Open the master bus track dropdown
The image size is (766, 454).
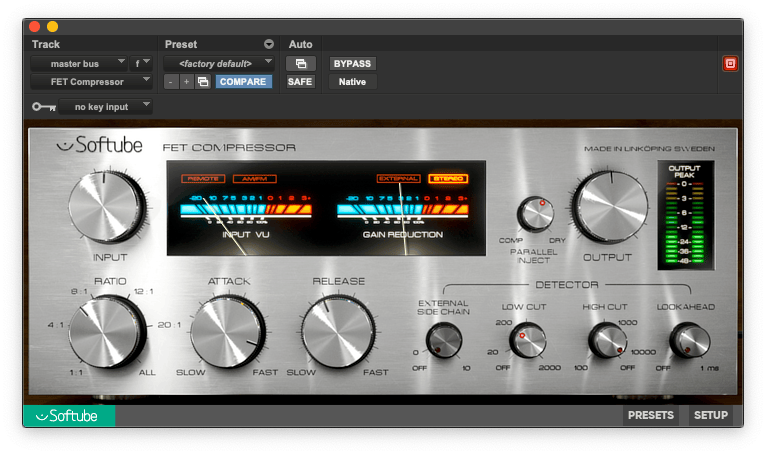tap(79, 64)
